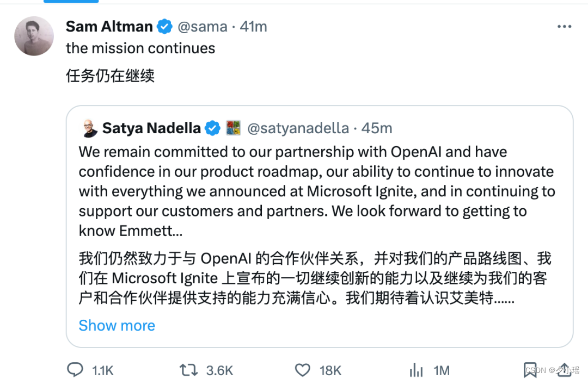Like the tweet using the heart icon
The width and height of the screenshot is (588, 379).
[x=302, y=370]
